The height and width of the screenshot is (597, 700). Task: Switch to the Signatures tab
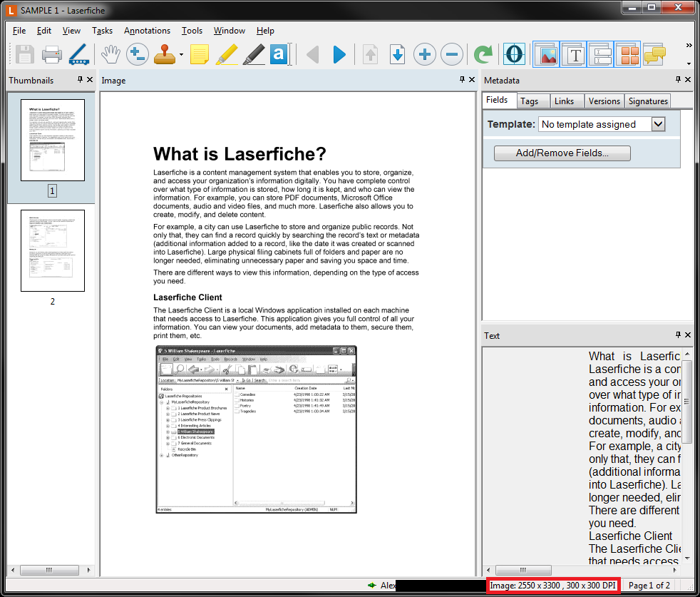pos(648,101)
